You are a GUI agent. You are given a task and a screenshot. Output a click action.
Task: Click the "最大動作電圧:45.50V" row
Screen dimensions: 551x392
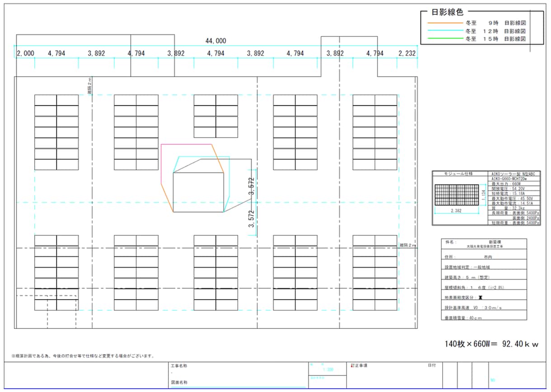(x=515, y=199)
